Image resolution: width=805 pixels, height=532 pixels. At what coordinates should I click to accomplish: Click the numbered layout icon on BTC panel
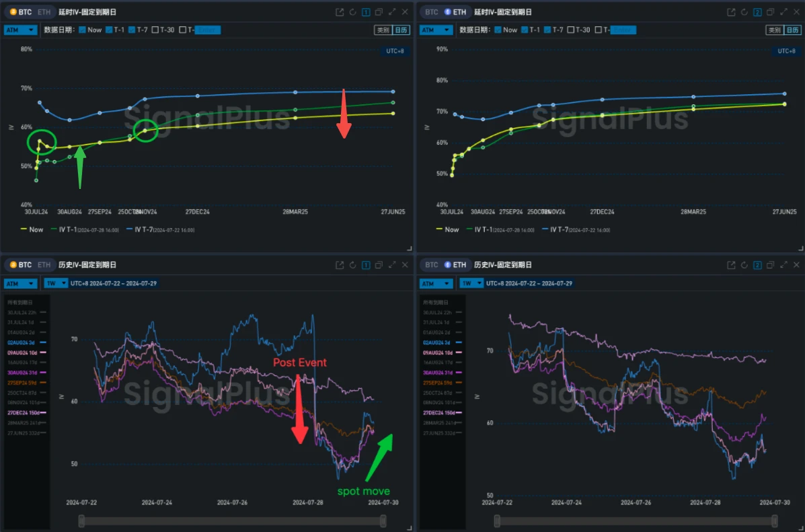coord(365,11)
